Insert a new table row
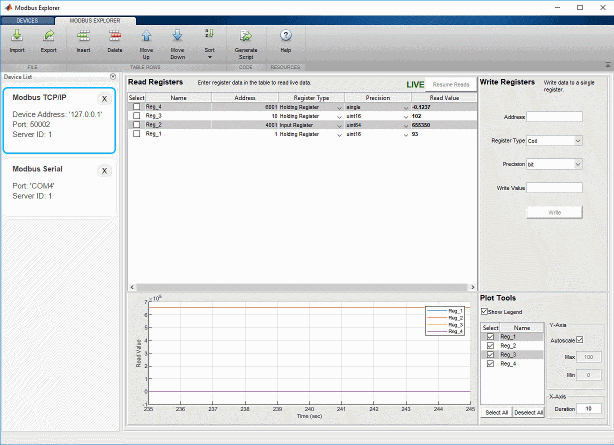Screen dimensions: 614x445 (x=83, y=41)
